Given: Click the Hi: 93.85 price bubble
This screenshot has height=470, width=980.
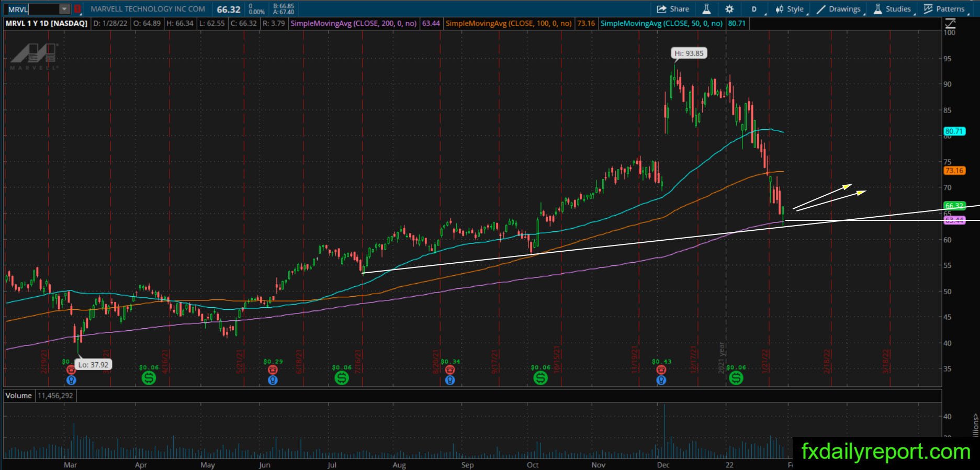Looking at the screenshot, I should pos(689,53).
